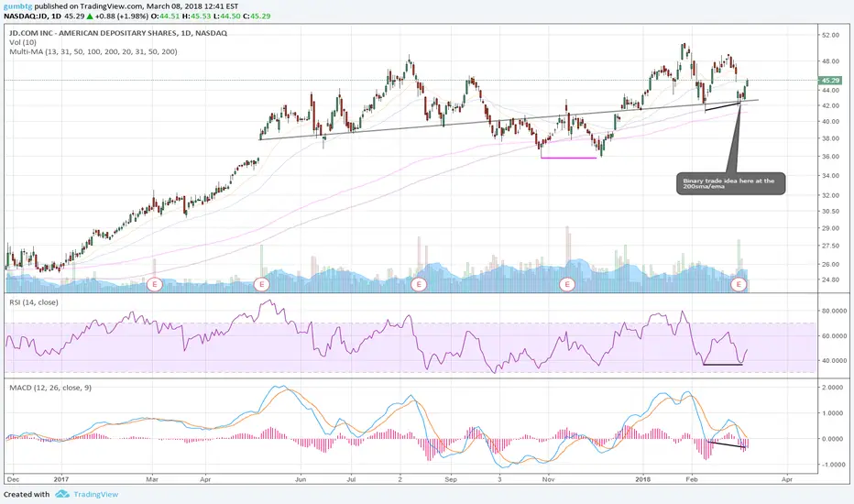Click the 40.0000 RSI axis label
The height and width of the screenshot is (504, 854).
tap(834, 360)
